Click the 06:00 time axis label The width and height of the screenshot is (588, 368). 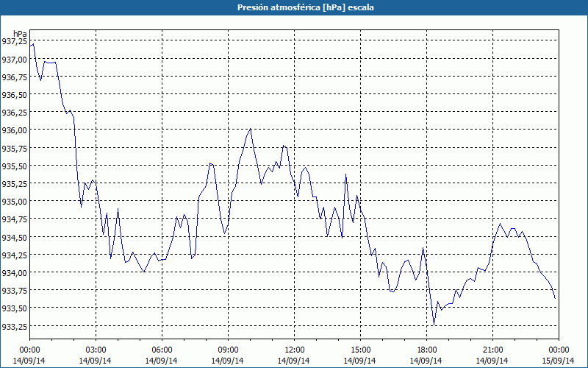coord(162,350)
